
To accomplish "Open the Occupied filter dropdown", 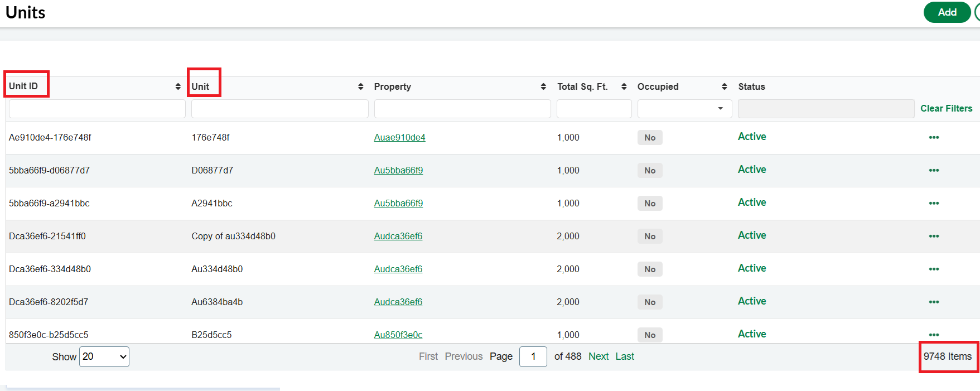I will coord(684,109).
